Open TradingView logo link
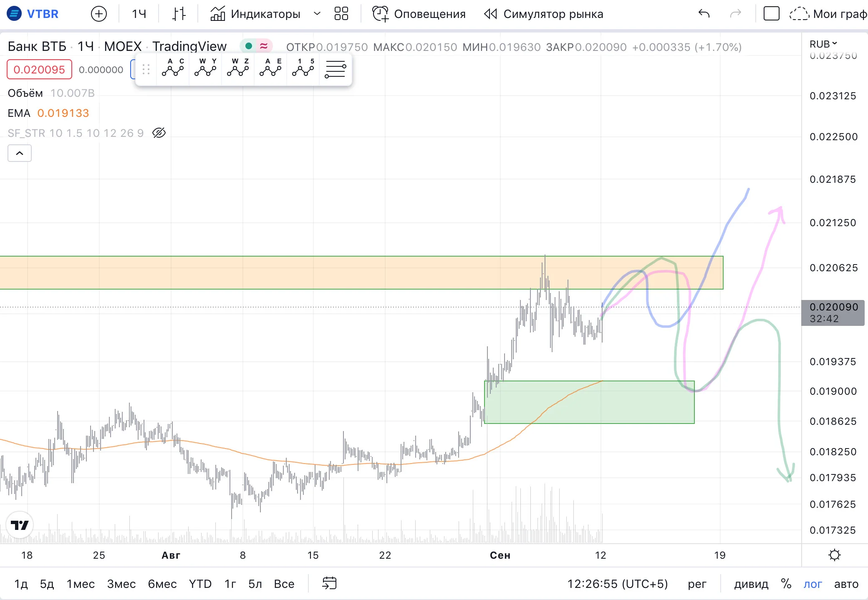This screenshot has height=600, width=868. click(x=20, y=524)
